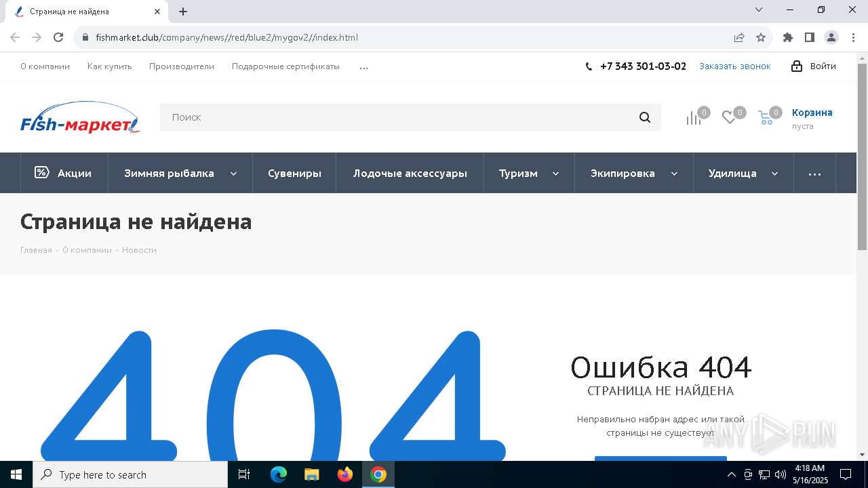The width and height of the screenshot is (868, 488).
Task: Show hidden system tray icons chevron
Action: pyautogui.click(x=731, y=474)
